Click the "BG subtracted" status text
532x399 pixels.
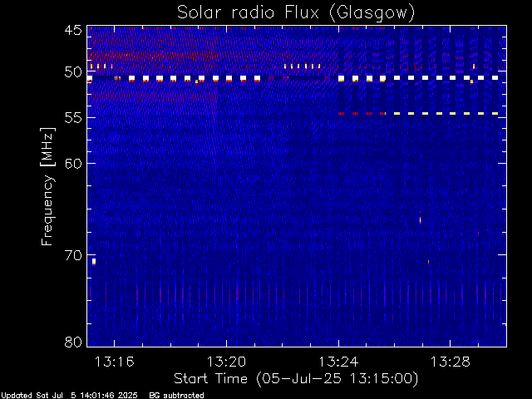coord(177,396)
